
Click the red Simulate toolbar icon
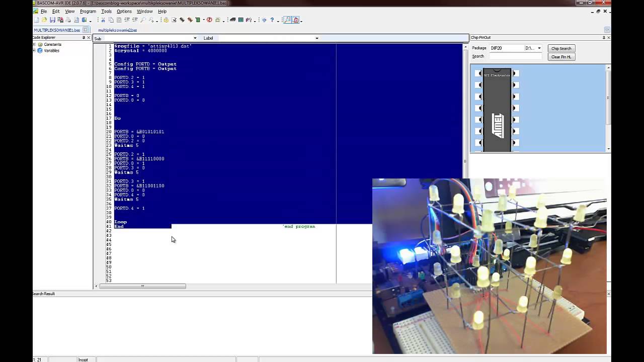210,20
